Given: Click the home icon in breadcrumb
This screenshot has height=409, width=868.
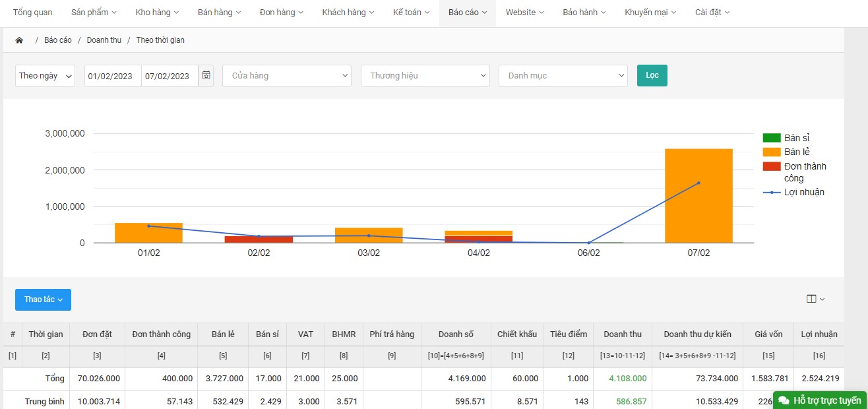Looking at the screenshot, I should click(x=19, y=40).
